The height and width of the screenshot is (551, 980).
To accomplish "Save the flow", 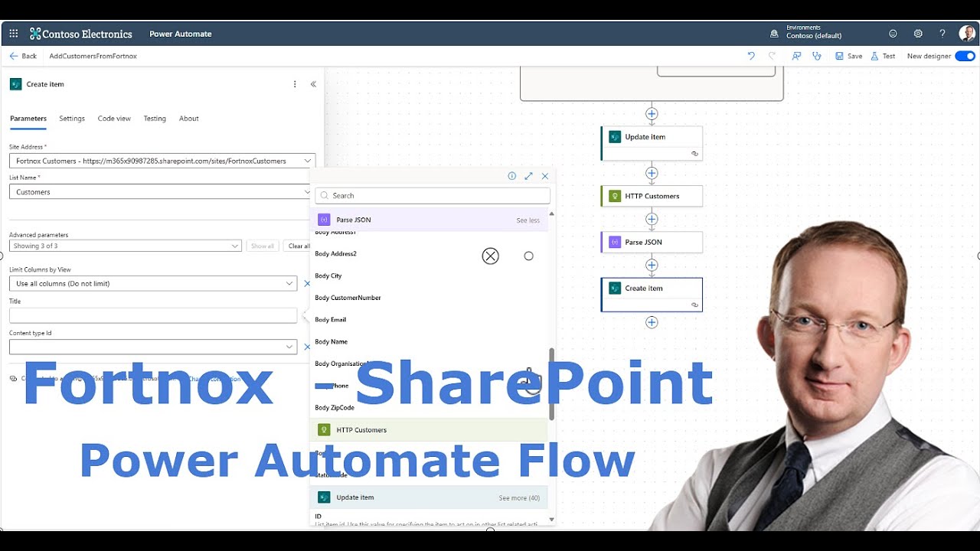I will tap(848, 56).
